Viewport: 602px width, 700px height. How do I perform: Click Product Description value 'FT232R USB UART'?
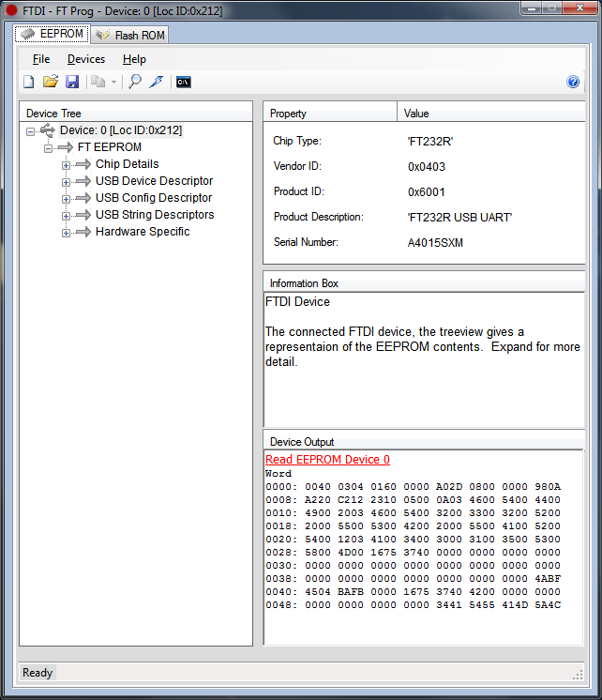459,218
